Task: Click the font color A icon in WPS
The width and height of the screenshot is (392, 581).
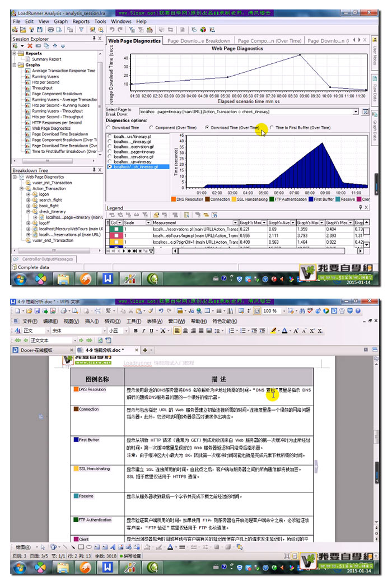Action: pos(284,331)
